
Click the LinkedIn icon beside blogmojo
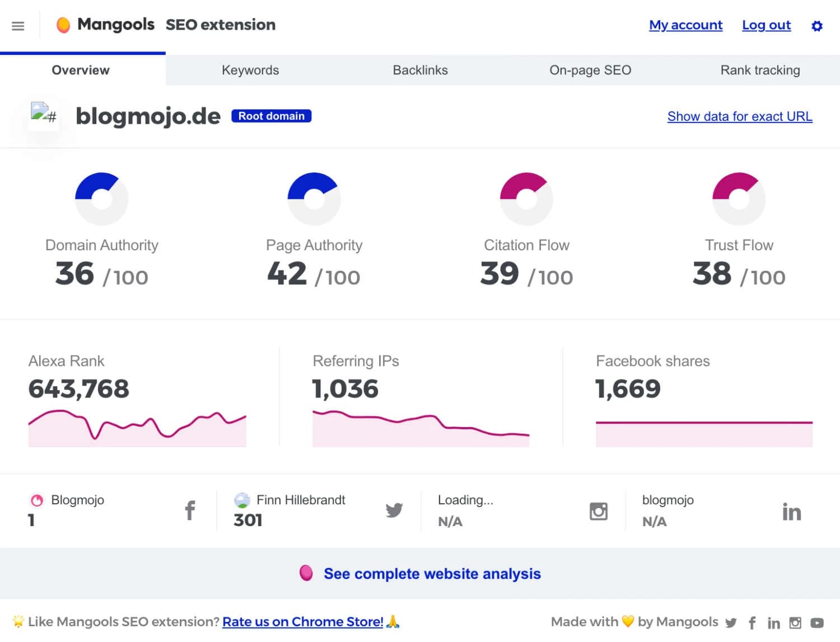[x=792, y=510]
